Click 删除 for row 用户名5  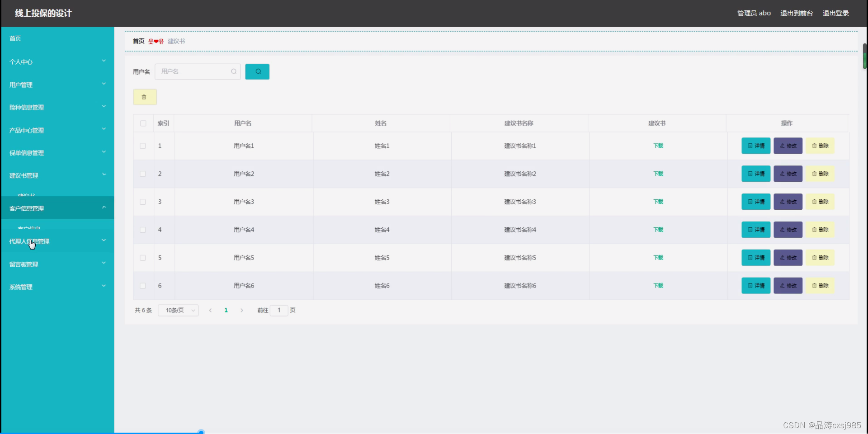pyautogui.click(x=820, y=258)
